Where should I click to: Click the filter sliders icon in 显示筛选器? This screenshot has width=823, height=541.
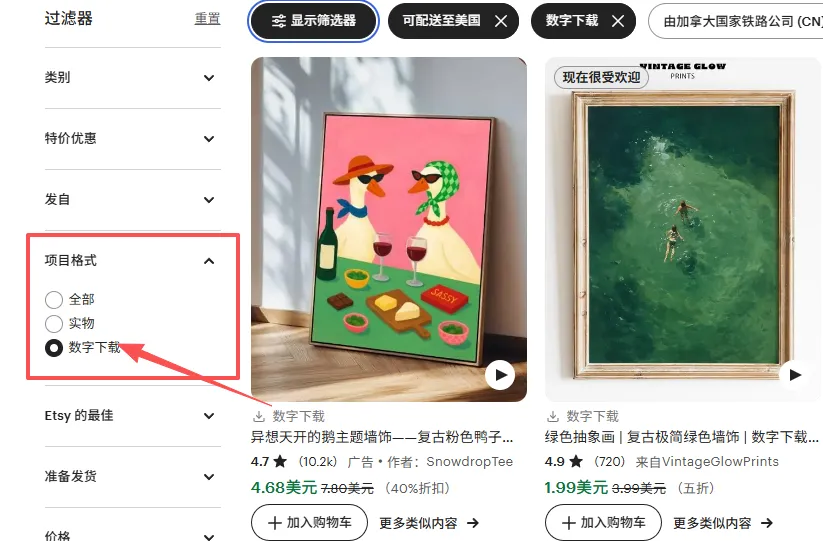(279, 21)
